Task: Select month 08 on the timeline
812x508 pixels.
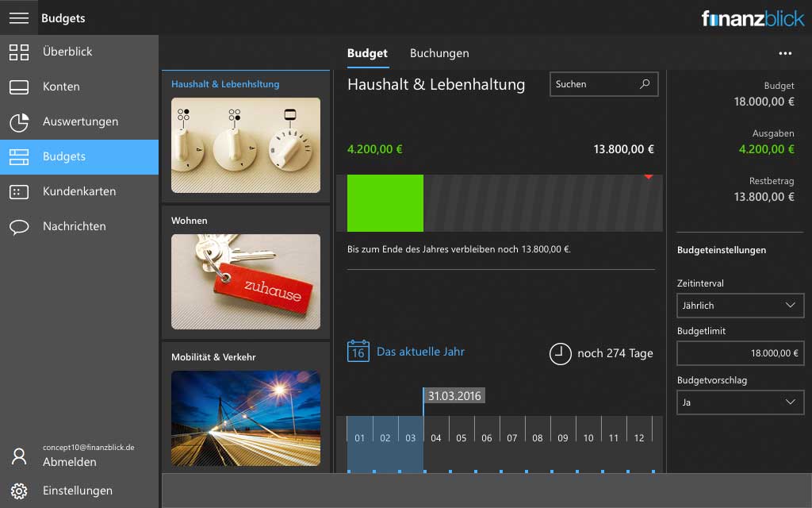Action: click(x=537, y=438)
